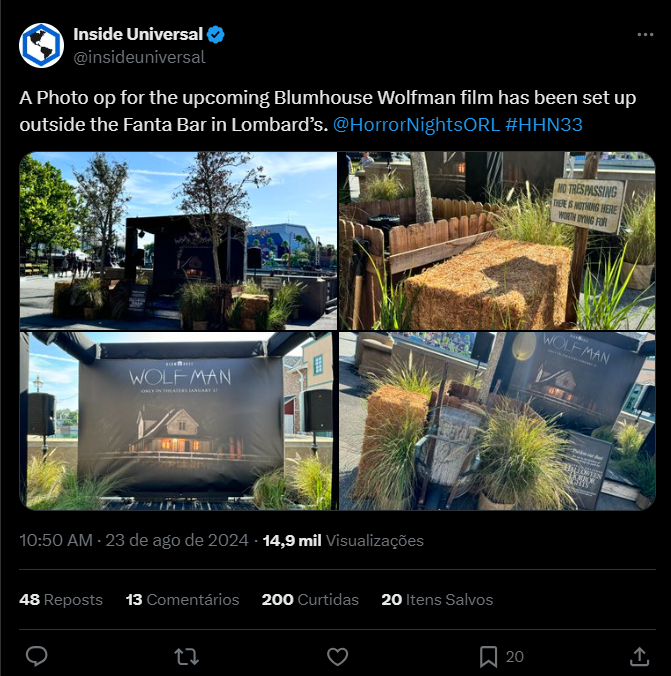671x676 pixels.
Task: Open the 48 Reposts list
Action: tap(61, 600)
